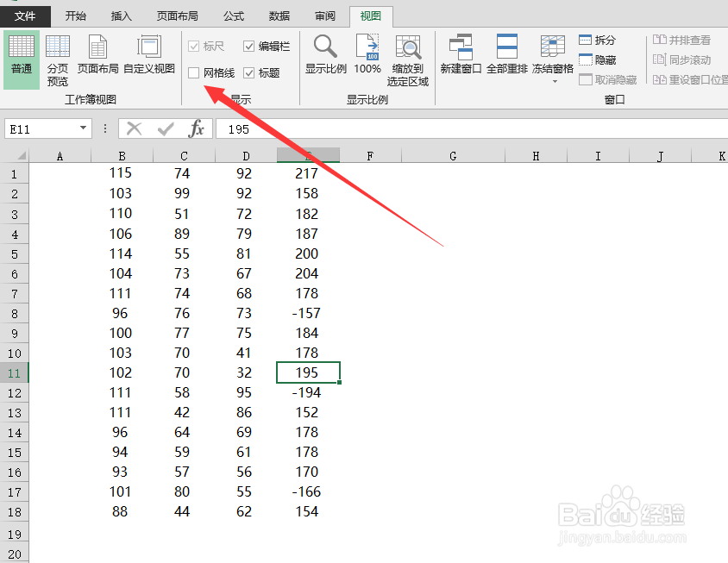Open a New Window (新建窗口)
728x563 pixels.
(461, 55)
